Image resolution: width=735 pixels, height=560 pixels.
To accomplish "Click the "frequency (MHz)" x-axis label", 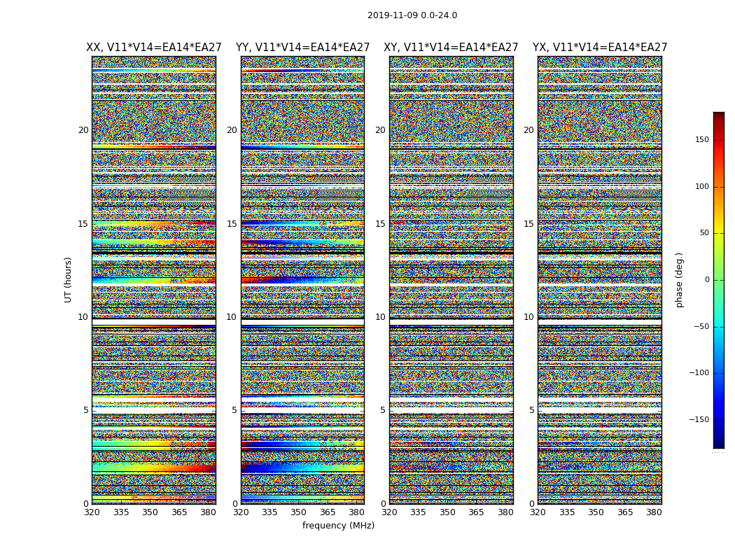I will (x=338, y=525).
